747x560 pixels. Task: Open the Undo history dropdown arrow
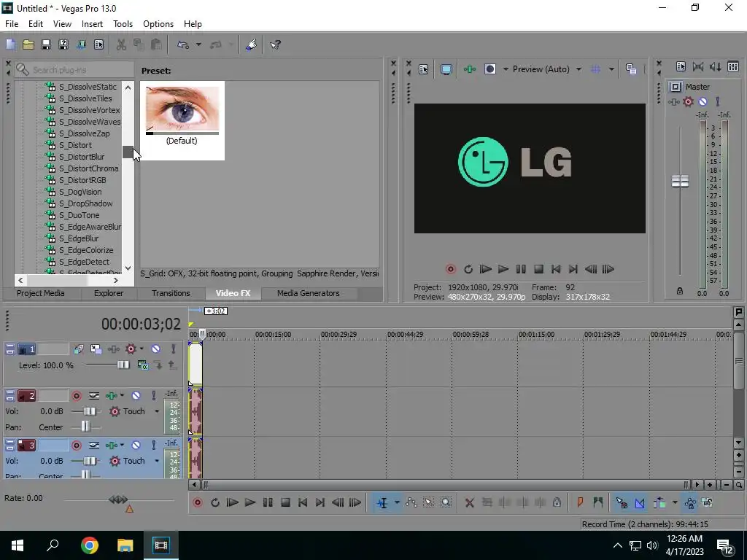(x=198, y=44)
